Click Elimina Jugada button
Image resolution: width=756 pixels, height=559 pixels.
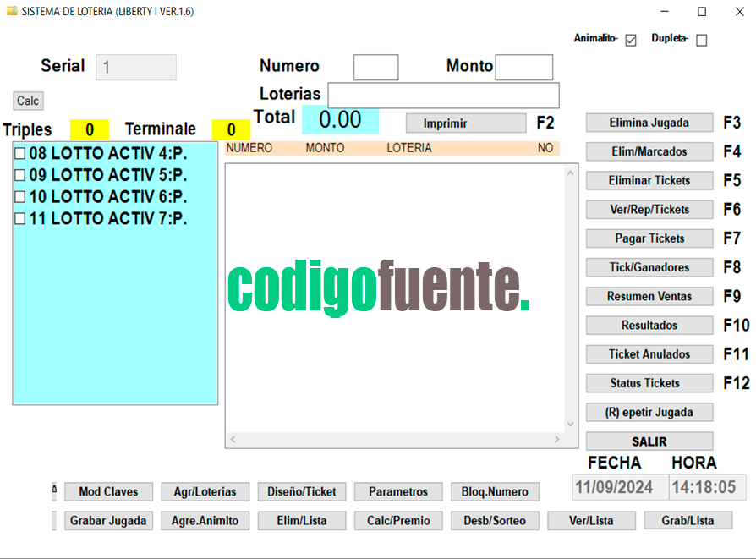pyautogui.click(x=649, y=123)
